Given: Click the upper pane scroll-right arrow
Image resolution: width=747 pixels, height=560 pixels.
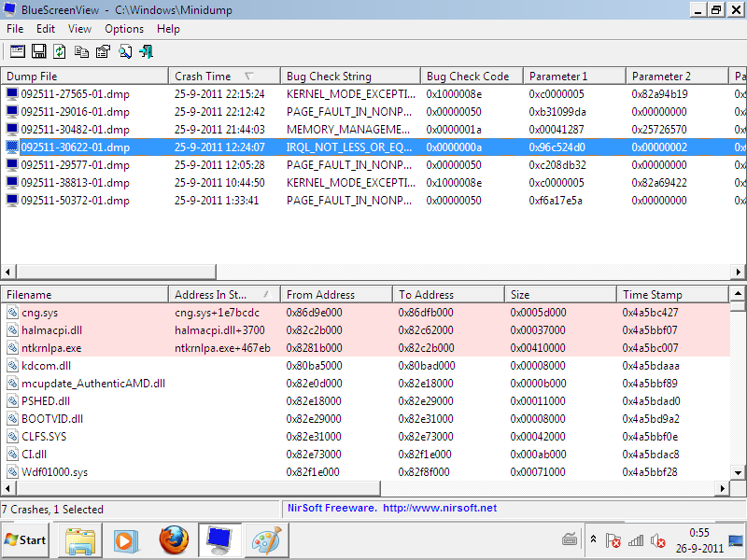Looking at the screenshot, I should click(x=738, y=272).
